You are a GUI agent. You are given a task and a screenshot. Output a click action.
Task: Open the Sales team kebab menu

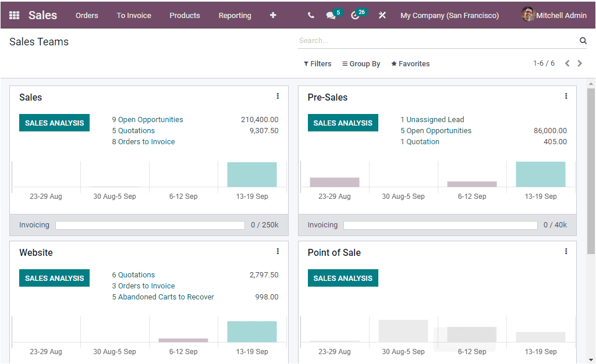pyautogui.click(x=278, y=96)
